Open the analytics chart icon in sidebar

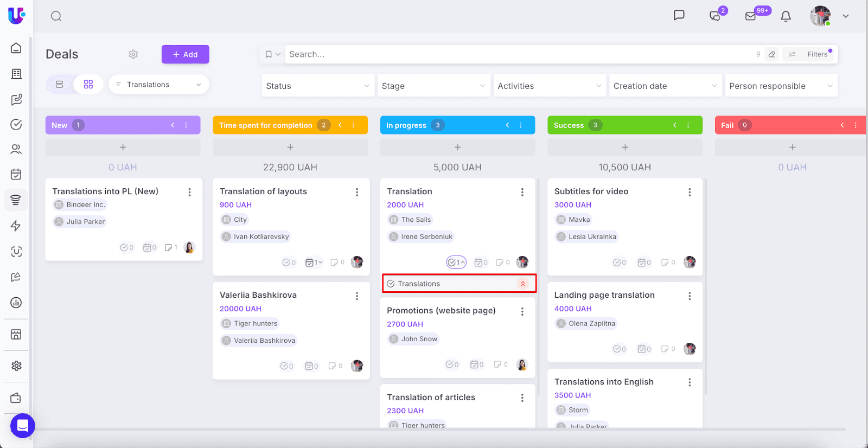[16, 303]
